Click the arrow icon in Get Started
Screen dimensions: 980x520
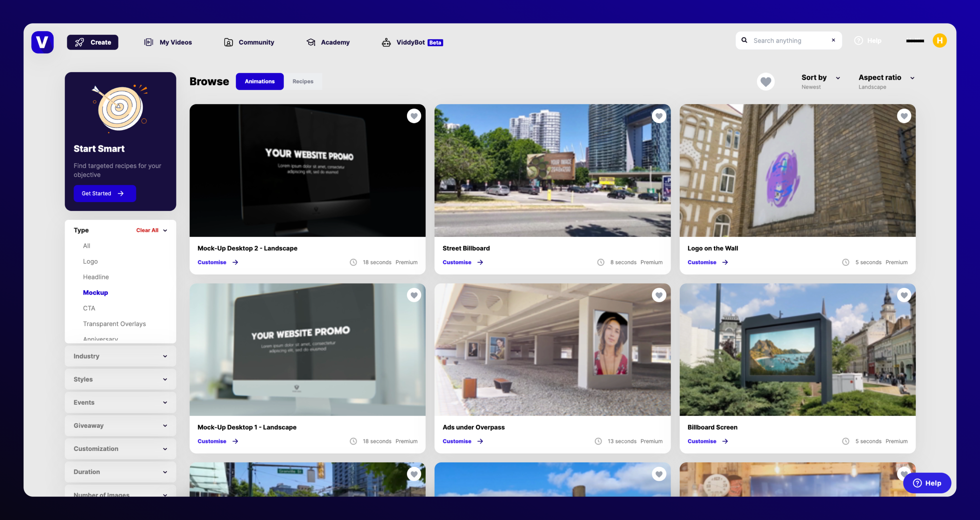click(120, 194)
